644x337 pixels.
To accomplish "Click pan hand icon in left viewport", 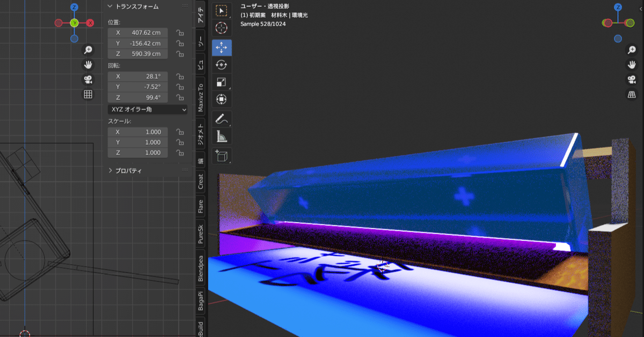I will coord(88,65).
